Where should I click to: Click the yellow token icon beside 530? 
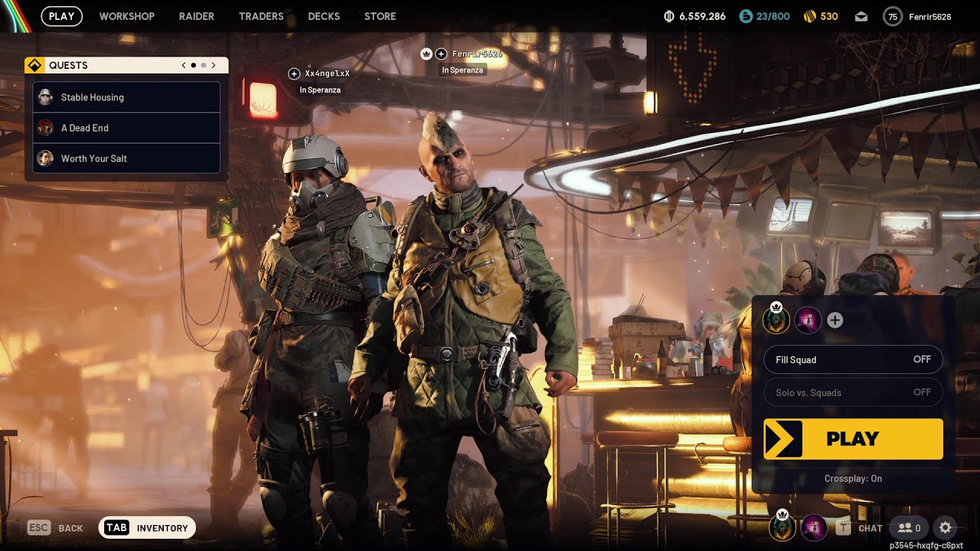pyautogui.click(x=810, y=16)
